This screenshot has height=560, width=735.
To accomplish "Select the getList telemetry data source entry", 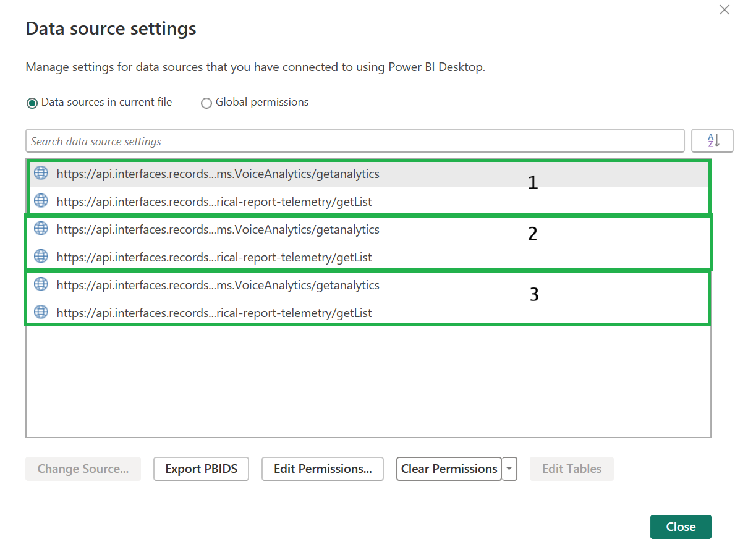I will (x=214, y=200).
